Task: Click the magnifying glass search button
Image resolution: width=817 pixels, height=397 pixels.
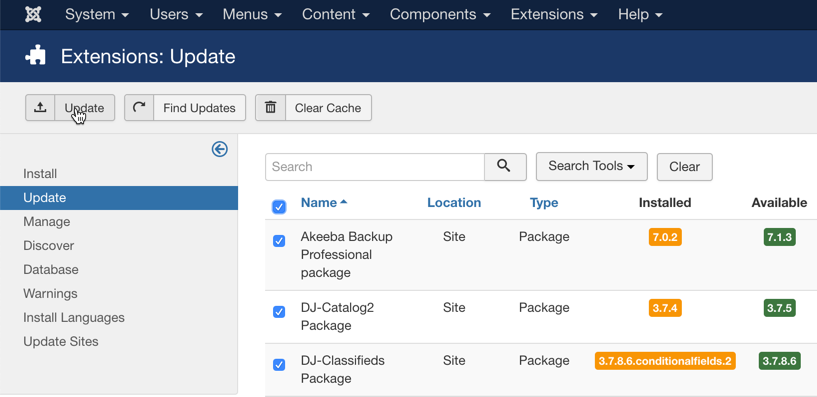Action: pyautogui.click(x=505, y=167)
